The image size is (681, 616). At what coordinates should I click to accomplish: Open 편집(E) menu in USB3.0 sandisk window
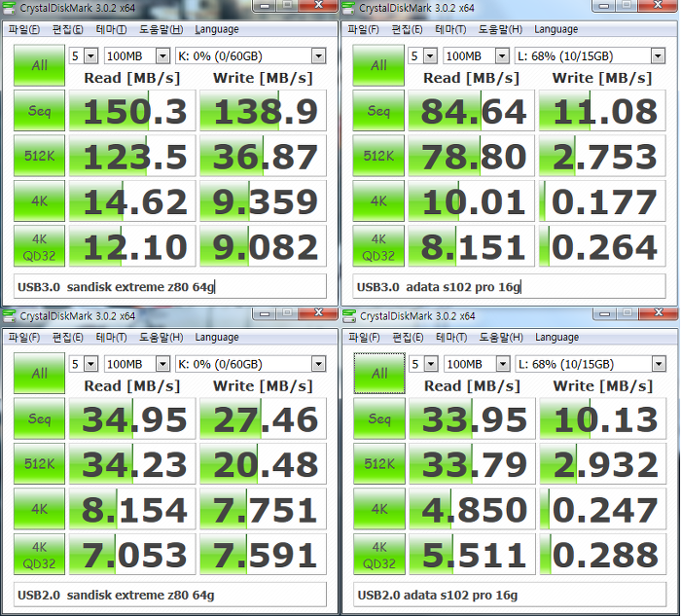(x=67, y=29)
